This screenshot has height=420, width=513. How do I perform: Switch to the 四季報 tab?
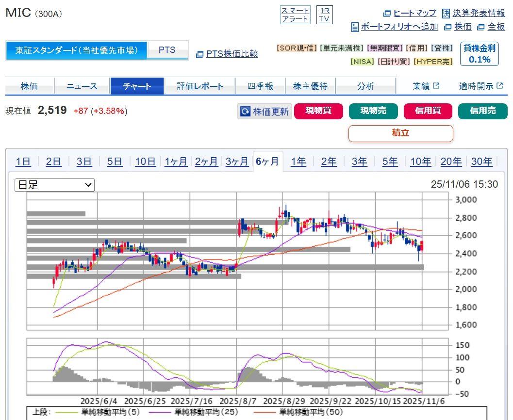[x=260, y=86]
